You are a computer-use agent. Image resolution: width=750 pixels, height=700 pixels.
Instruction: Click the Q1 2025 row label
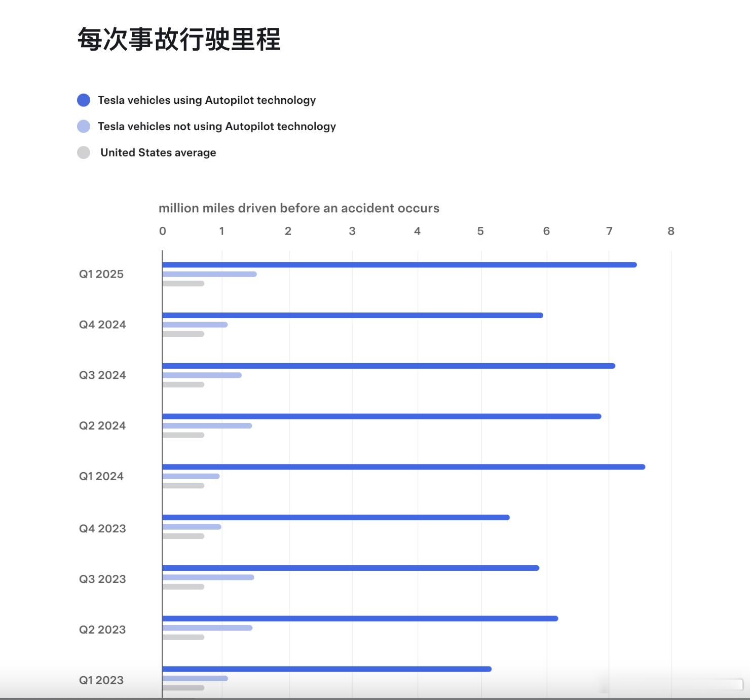click(101, 274)
